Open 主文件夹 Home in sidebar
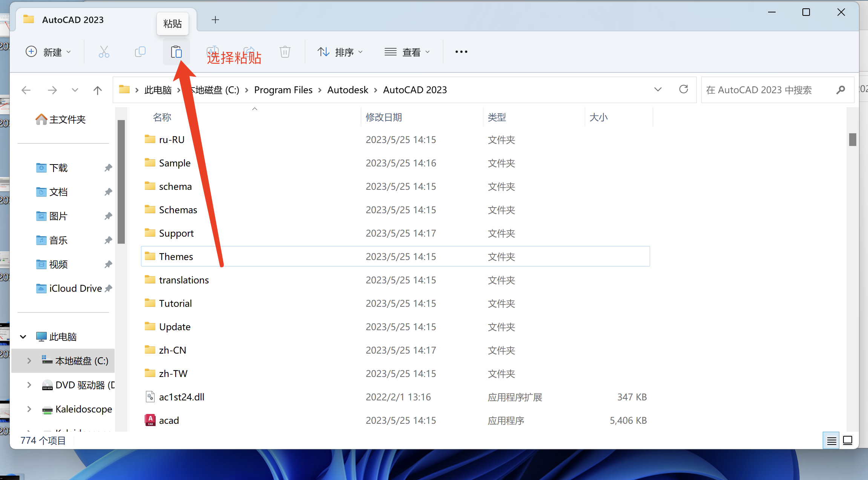The height and width of the screenshot is (480, 868). pyautogui.click(x=61, y=119)
